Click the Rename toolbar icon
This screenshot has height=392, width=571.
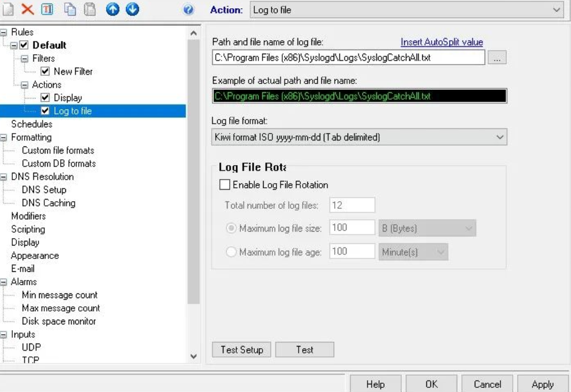tap(47, 9)
